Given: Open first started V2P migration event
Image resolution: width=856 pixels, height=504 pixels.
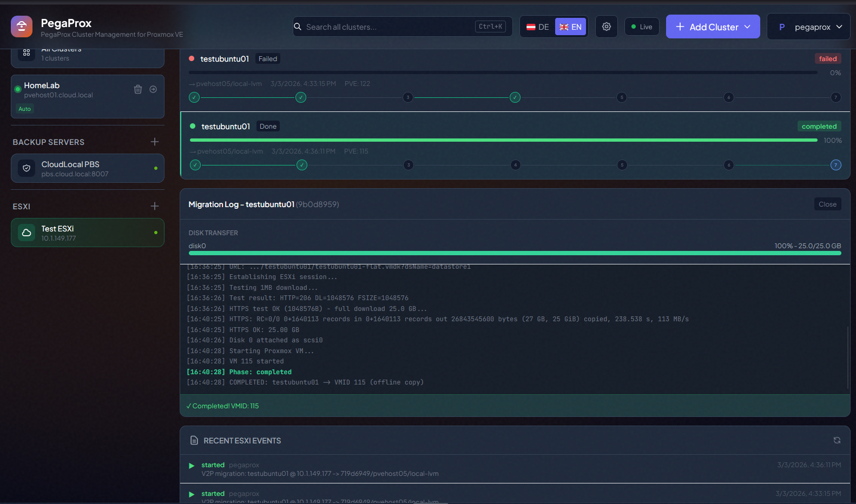Looking at the screenshot, I should tap(319, 469).
